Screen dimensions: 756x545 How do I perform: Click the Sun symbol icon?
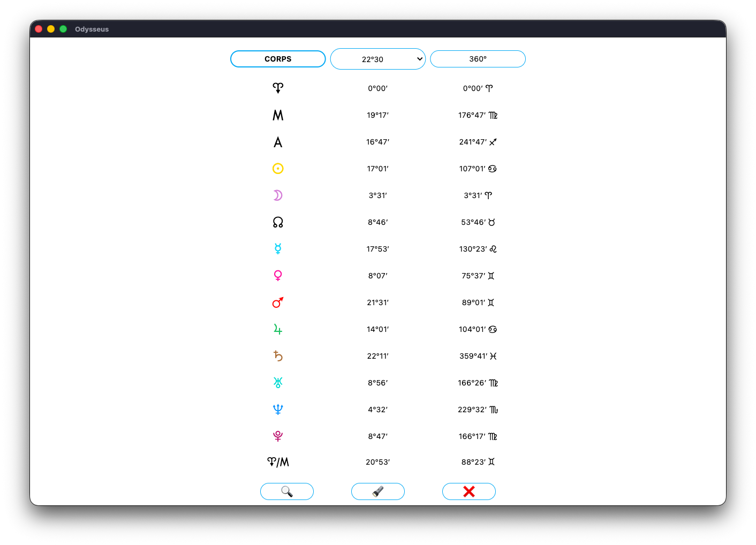tap(278, 169)
